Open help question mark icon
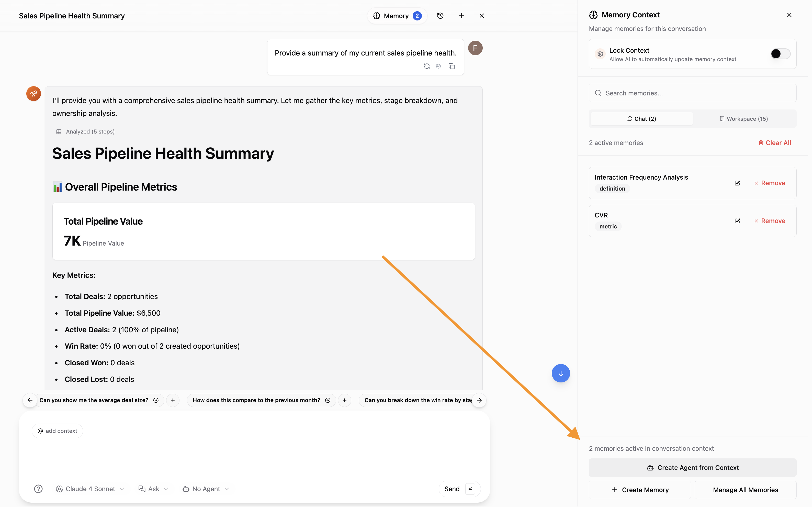Viewport: 812px width, 507px height. coord(39,489)
